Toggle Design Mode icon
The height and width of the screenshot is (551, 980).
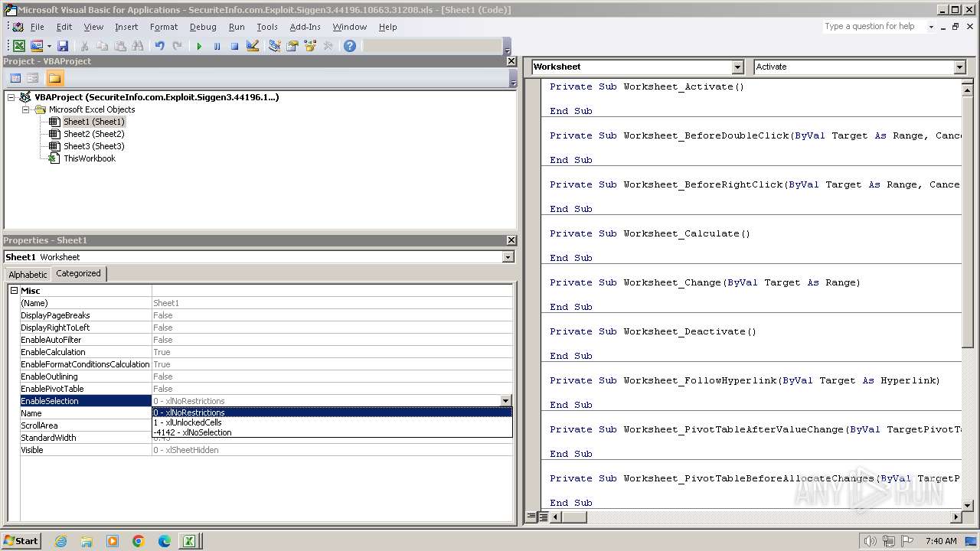[252, 46]
